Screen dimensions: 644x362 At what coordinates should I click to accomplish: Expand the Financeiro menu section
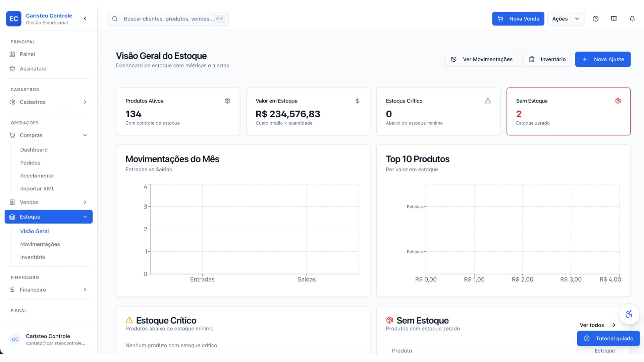coord(49,290)
